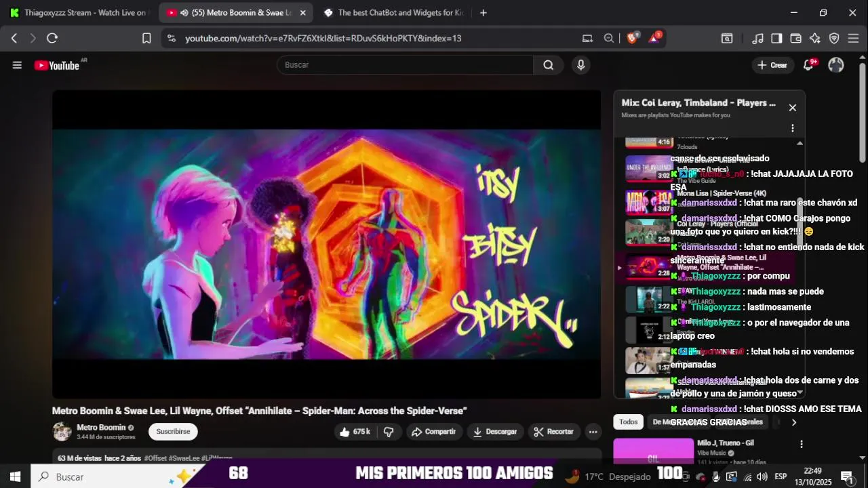Image resolution: width=868 pixels, height=488 pixels.
Task: Click the Recortar clip button
Action: tap(554, 432)
